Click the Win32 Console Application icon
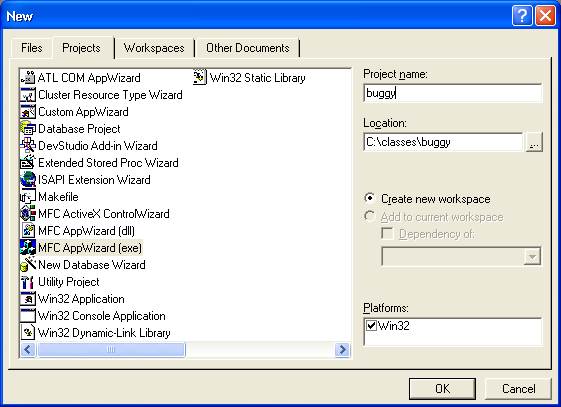561x407 pixels. coord(28,316)
